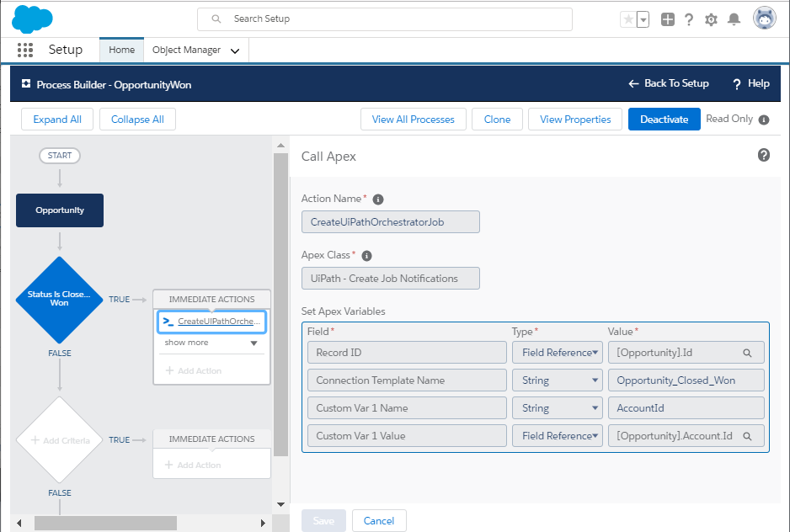Open the Custom Var 1 Value lookup magnifier
This screenshot has height=532, width=790.
click(748, 435)
